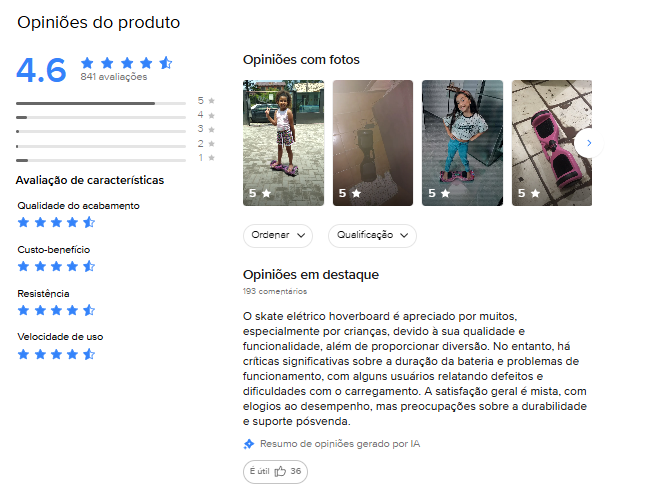Click the Avaliação de características heading

click(x=90, y=180)
